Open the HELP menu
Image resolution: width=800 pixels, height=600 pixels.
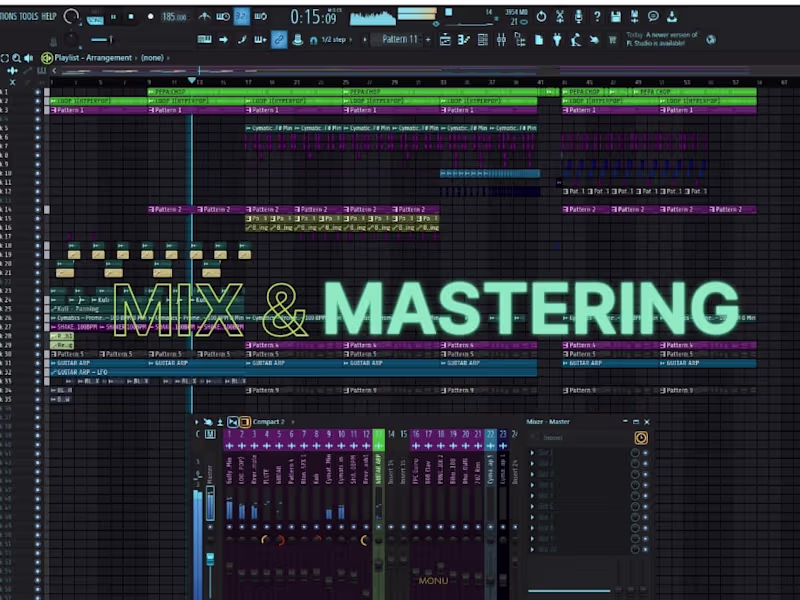47,16
